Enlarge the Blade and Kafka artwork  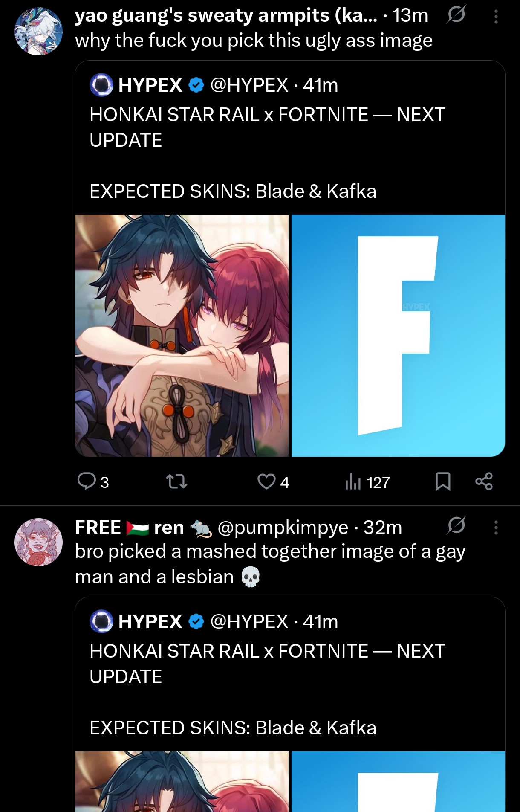182,336
